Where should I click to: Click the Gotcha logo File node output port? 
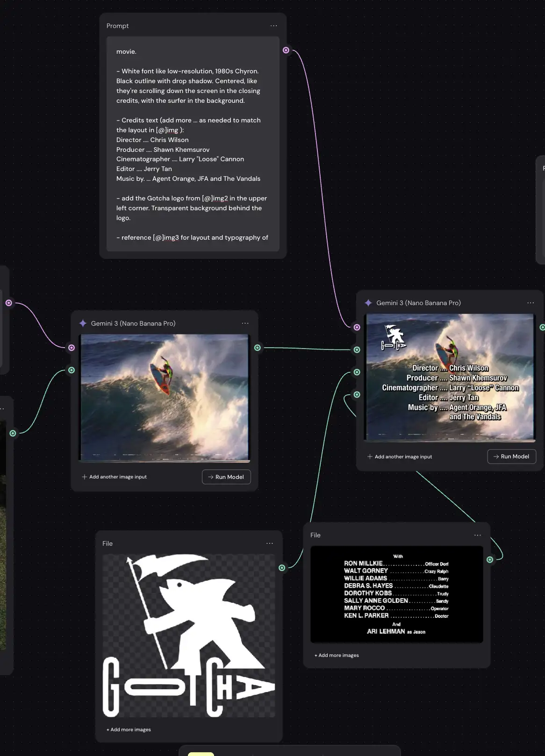[x=282, y=568]
